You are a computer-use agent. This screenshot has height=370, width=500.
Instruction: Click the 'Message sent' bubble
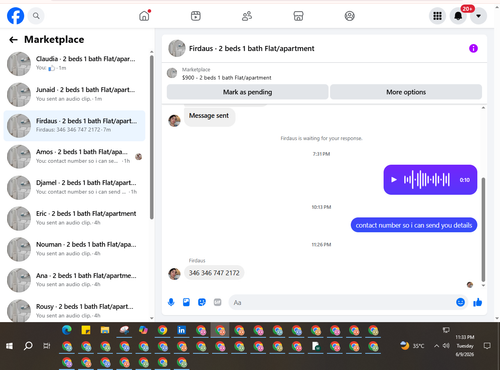tap(209, 116)
